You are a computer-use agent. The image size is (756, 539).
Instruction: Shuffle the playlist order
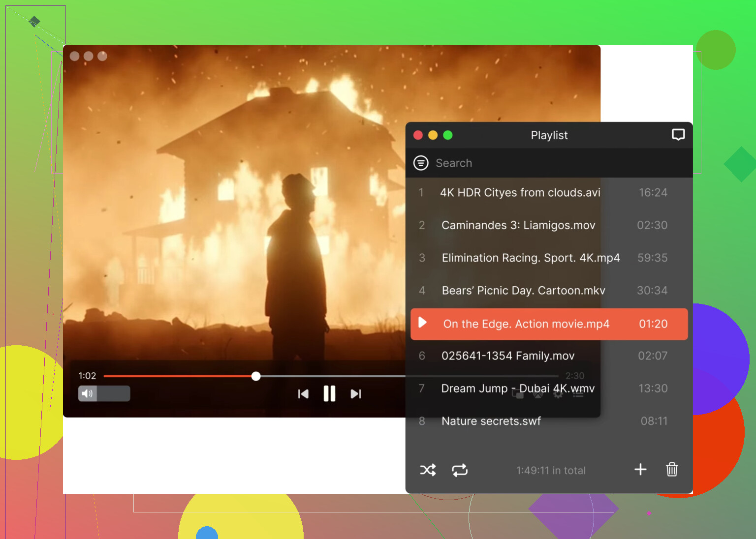pos(428,470)
